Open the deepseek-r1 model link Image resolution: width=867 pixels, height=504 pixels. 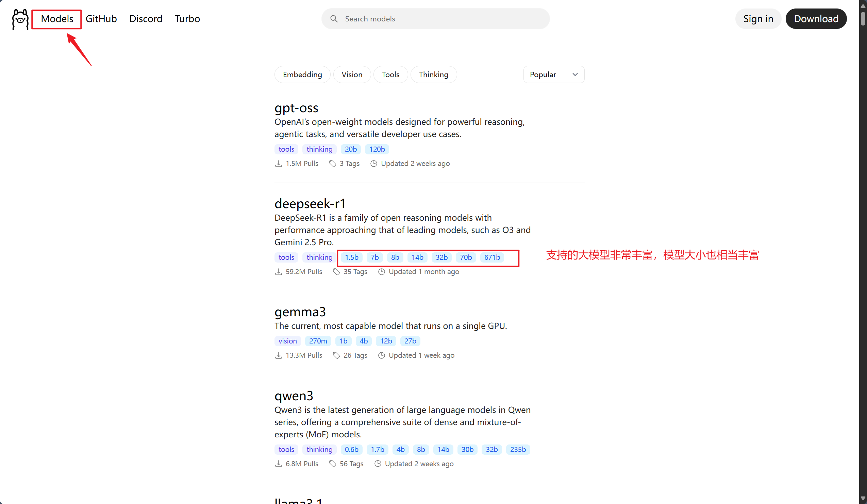tap(310, 204)
